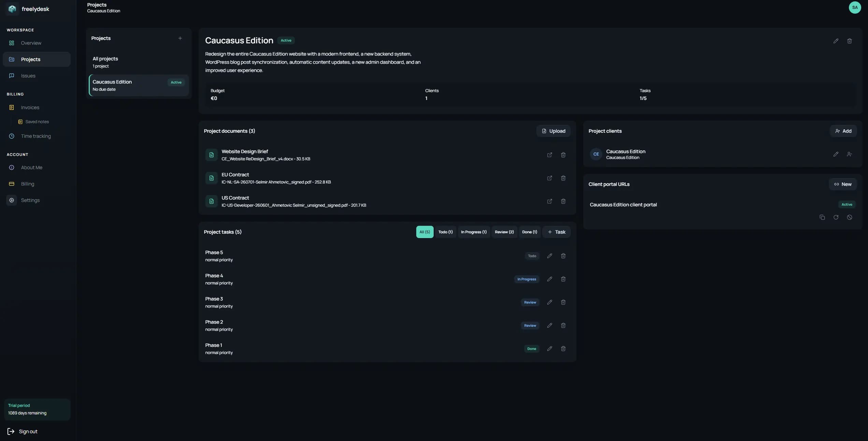Upload a project document
Viewport: 868px width, 441px height.
pyautogui.click(x=553, y=131)
